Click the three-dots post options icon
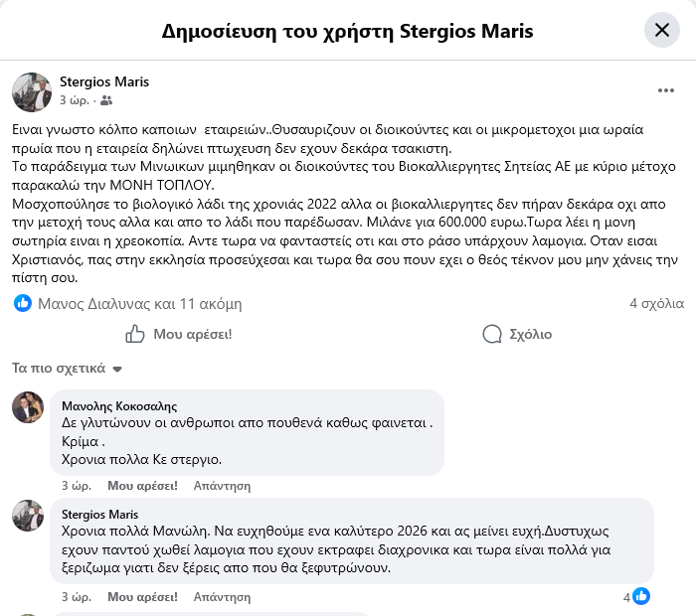Viewport: 696px width, 616px height. point(666,90)
